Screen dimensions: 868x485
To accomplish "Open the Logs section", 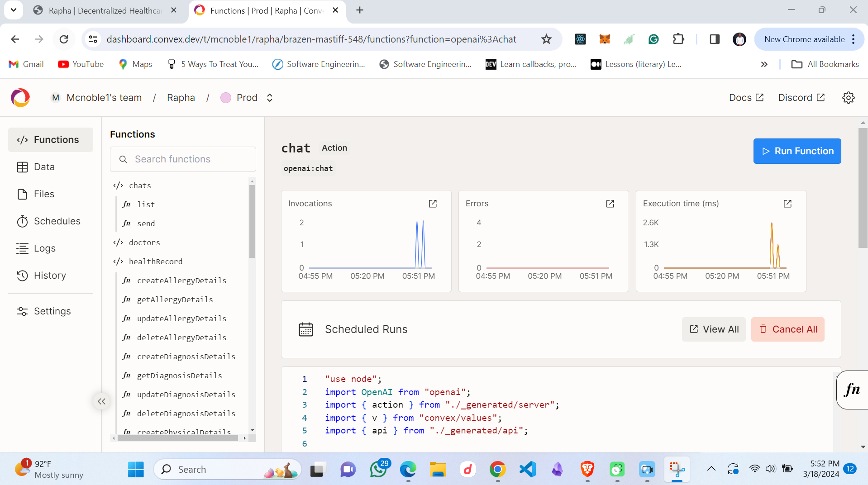I will [x=44, y=248].
